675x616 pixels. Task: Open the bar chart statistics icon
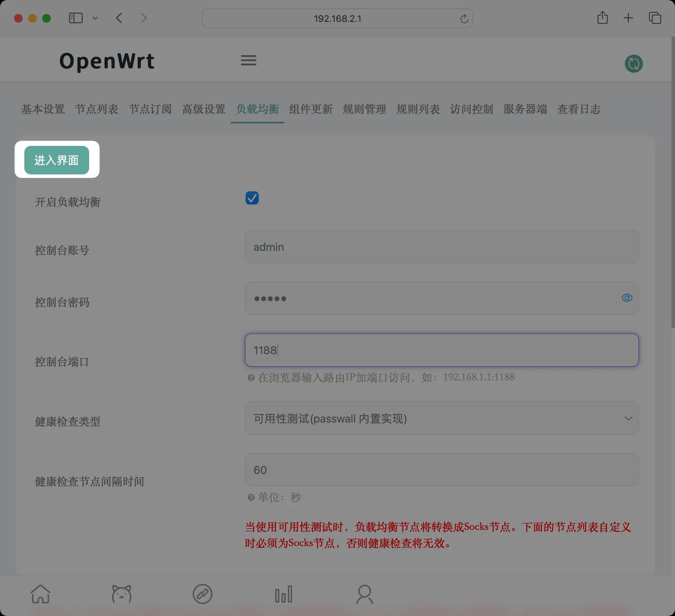point(284,594)
